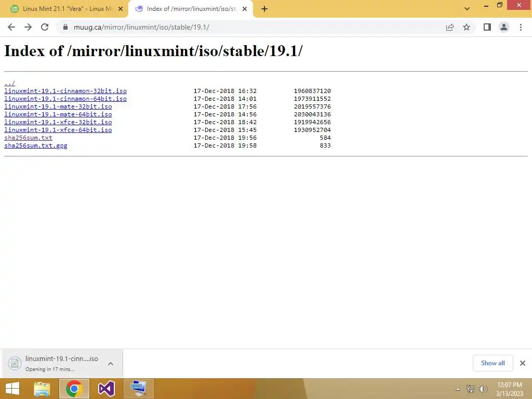Open a new browser tab
This screenshot has height=399, width=532.
(x=264, y=9)
